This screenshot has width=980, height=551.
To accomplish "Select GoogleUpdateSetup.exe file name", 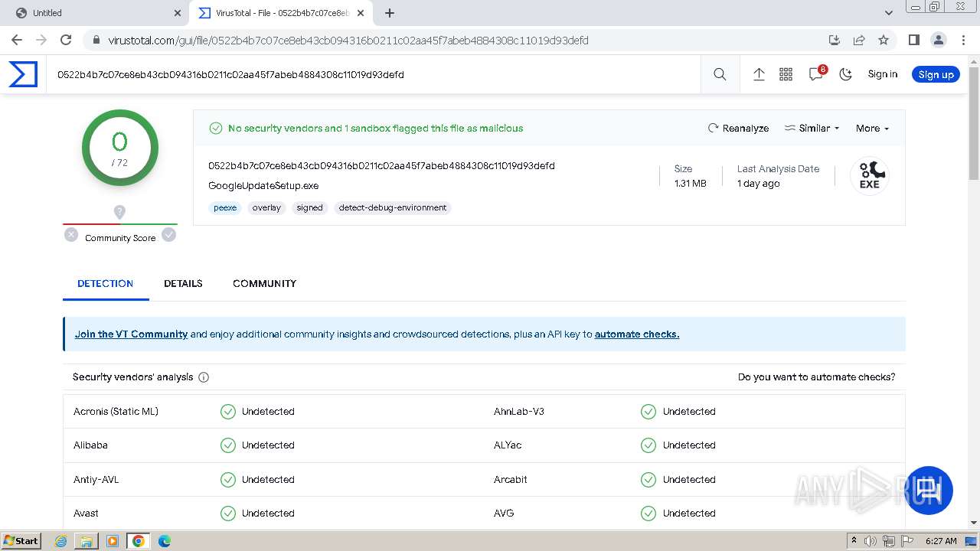I will tap(263, 186).
